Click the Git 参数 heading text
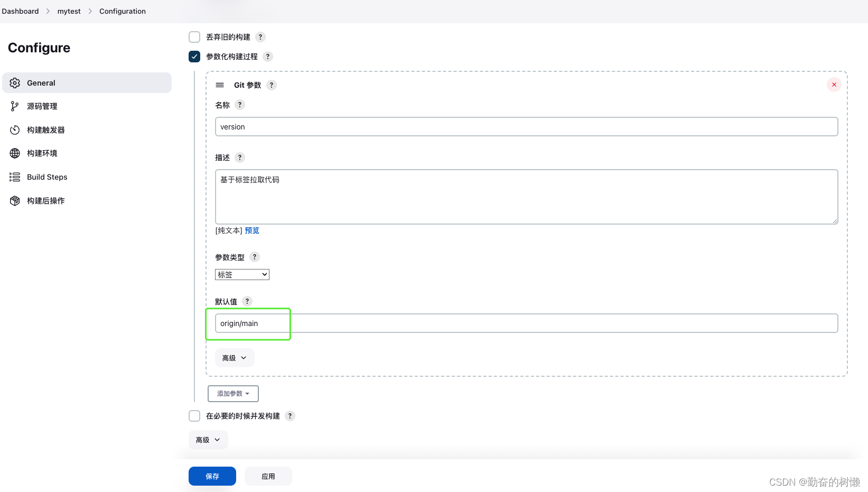 (248, 85)
